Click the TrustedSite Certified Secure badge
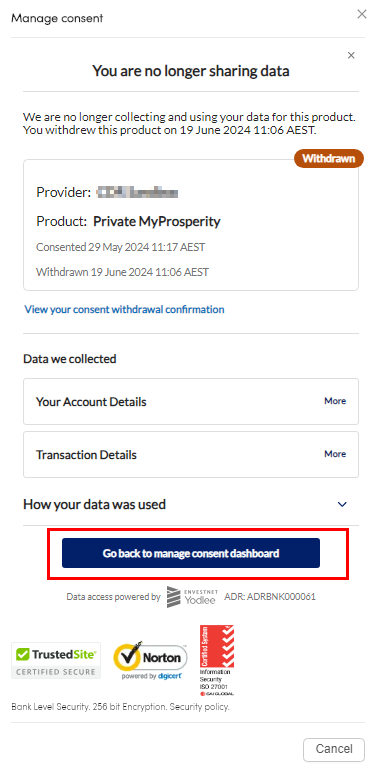The height and width of the screenshot is (772, 380). [x=56, y=660]
